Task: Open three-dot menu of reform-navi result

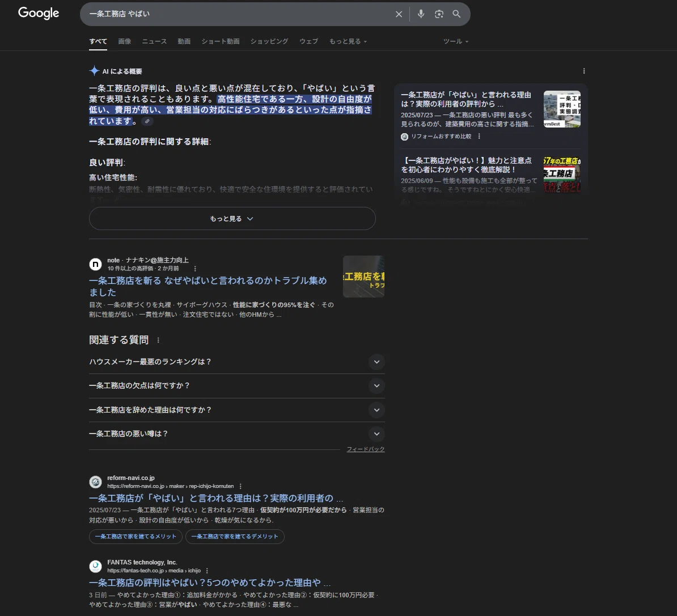Action: pyautogui.click(x=240, y=486)
